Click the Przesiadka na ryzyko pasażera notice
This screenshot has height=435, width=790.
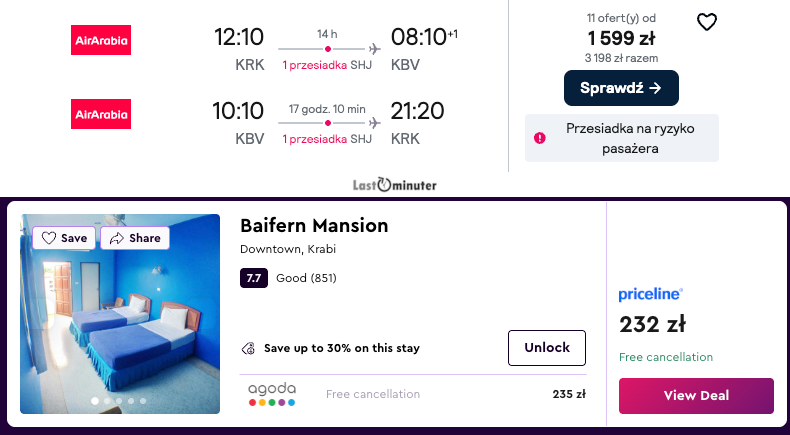point(629,138)
